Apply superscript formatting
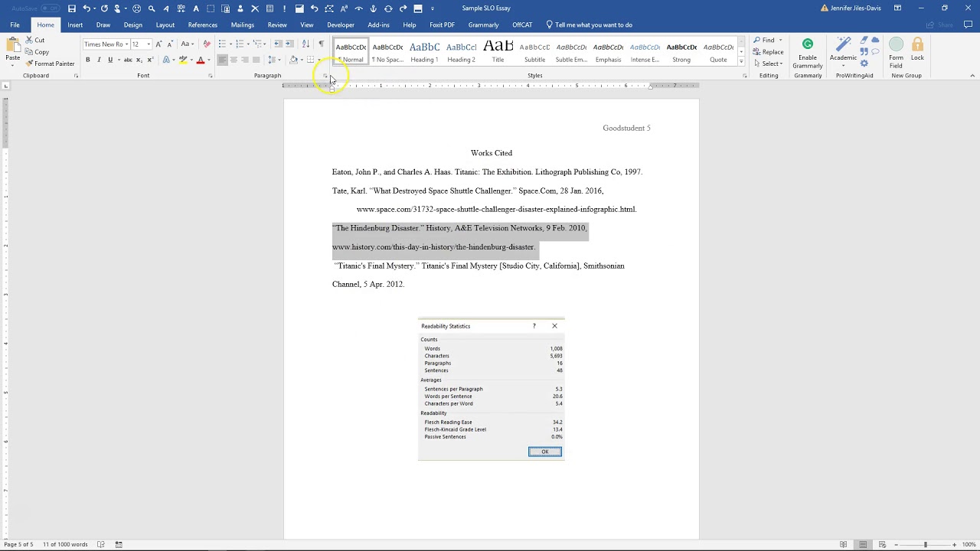Viewport: 980px width, 551px height. [x=149, y=60]
